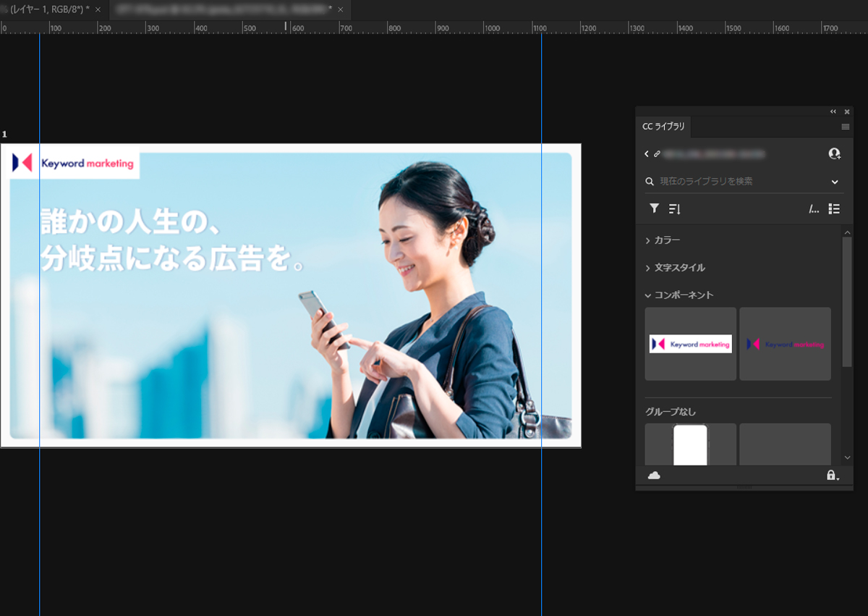Viewport: 868px width, 616px height.
Task: Select the CC ライブラリ tab
Action: (x=663, y=127)
